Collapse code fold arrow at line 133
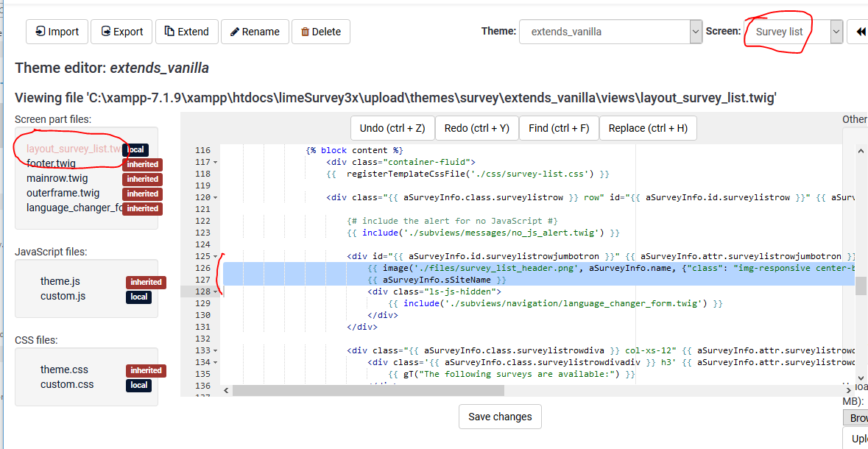Image resolution: width=868 pixels, height=449 pixels. (x=214, y=350)
